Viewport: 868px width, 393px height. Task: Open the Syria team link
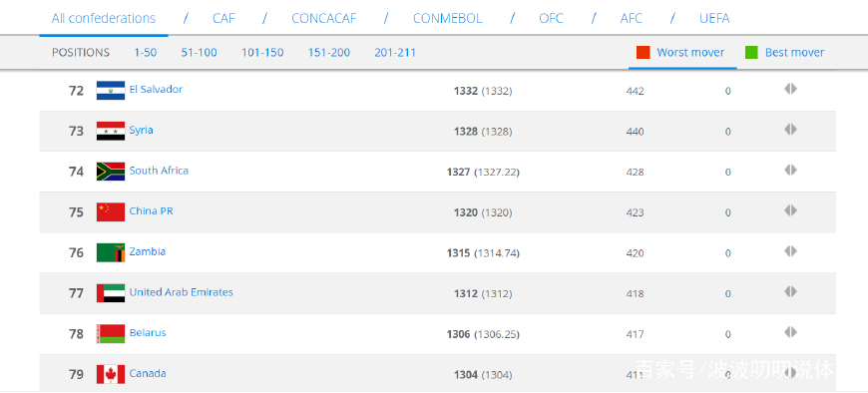[x=141, y=130]
